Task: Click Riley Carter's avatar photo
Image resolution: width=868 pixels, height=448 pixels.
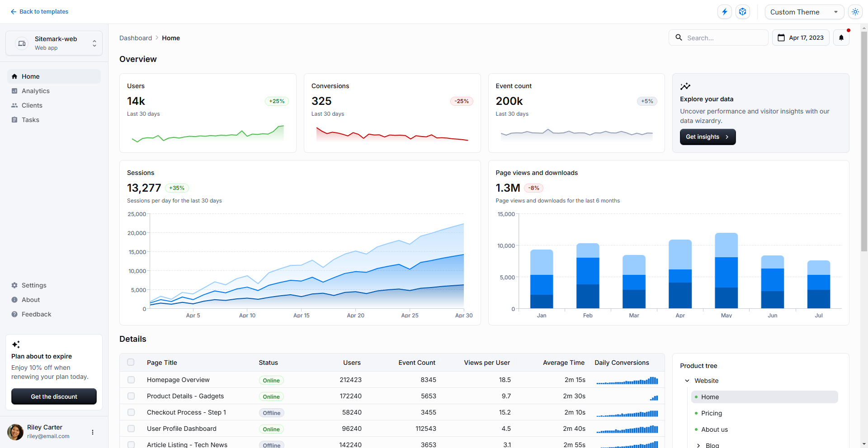Action: [15, 432]
